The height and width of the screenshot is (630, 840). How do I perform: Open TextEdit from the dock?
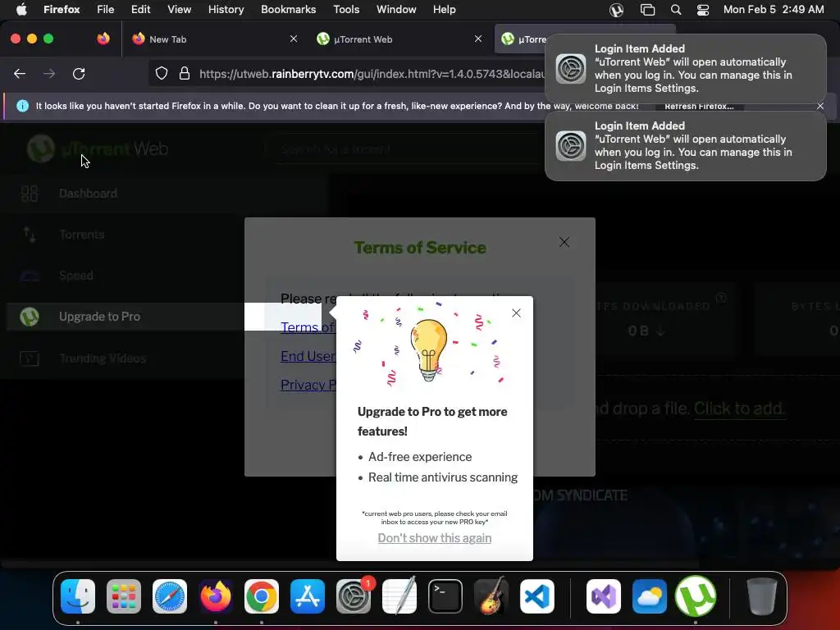click(399, 596)
